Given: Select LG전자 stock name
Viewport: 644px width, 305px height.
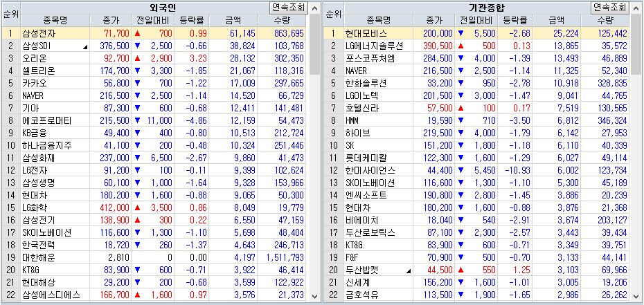Looking at the screenshot, I should 35,171.
